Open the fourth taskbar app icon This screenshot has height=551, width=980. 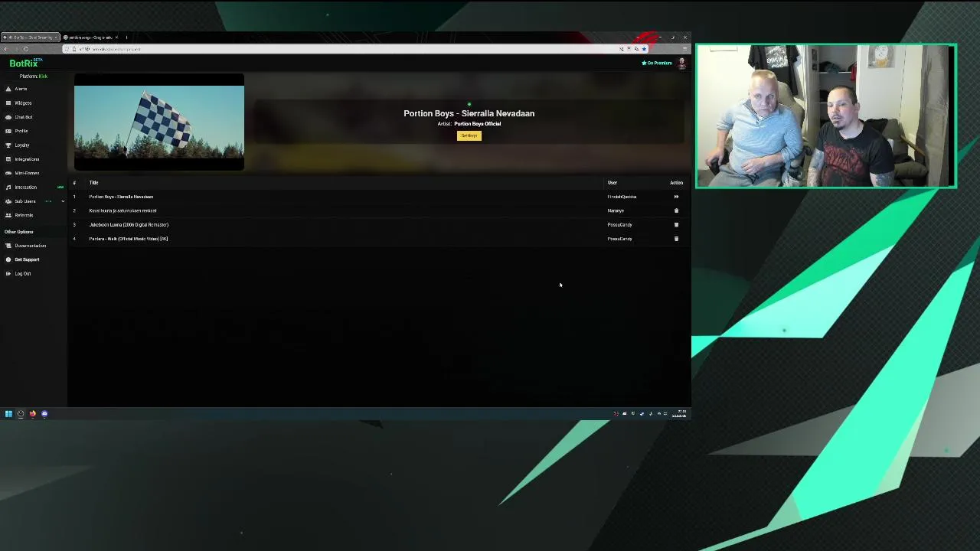44,414
